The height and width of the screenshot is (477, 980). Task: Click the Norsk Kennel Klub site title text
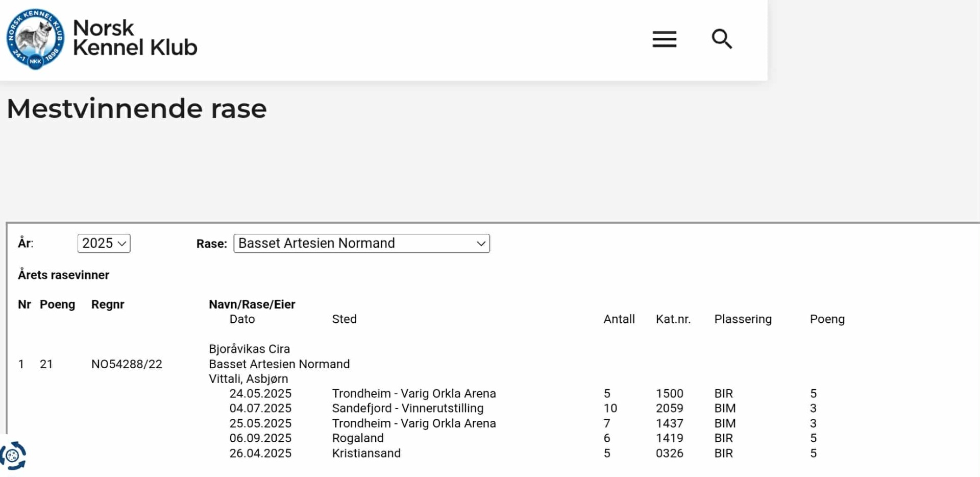point(135,38)
